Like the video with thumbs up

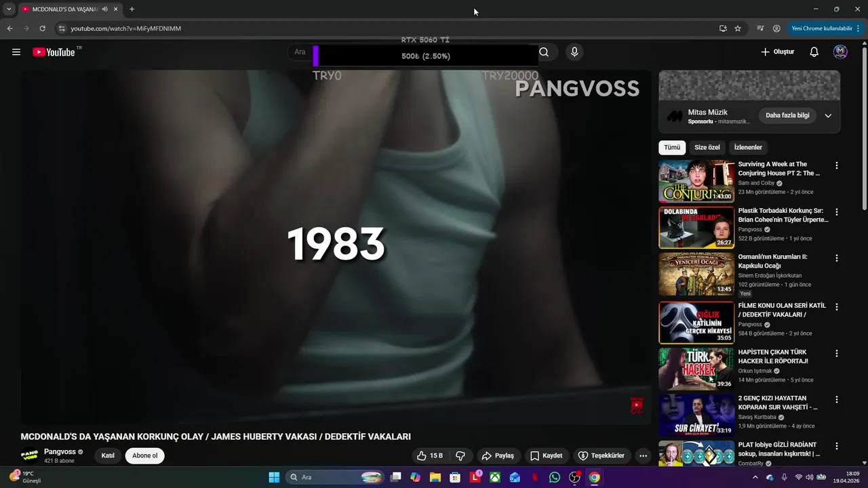(x=430, y=455)
